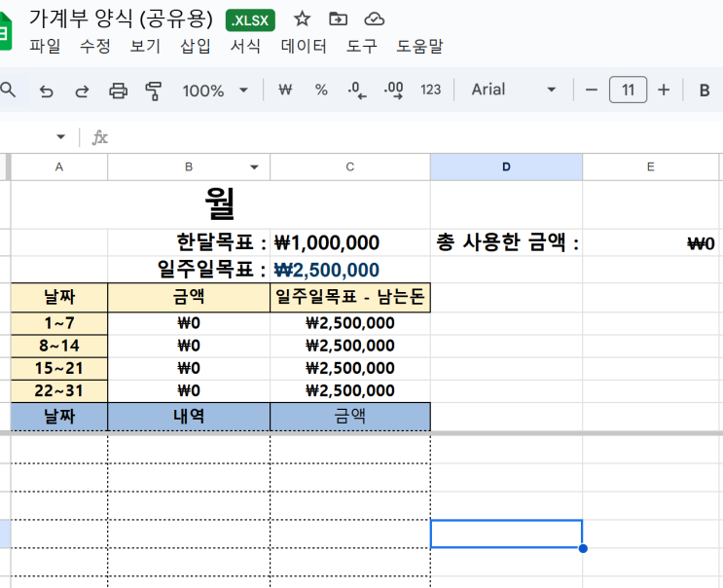Click the formula bar next to fx

coord(415,137)
